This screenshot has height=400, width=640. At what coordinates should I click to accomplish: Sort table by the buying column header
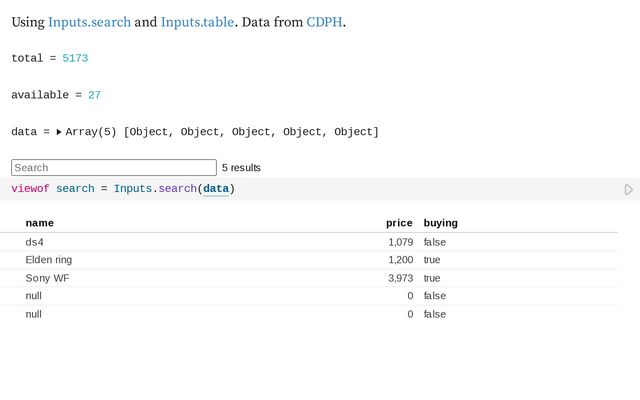[440, 222]
